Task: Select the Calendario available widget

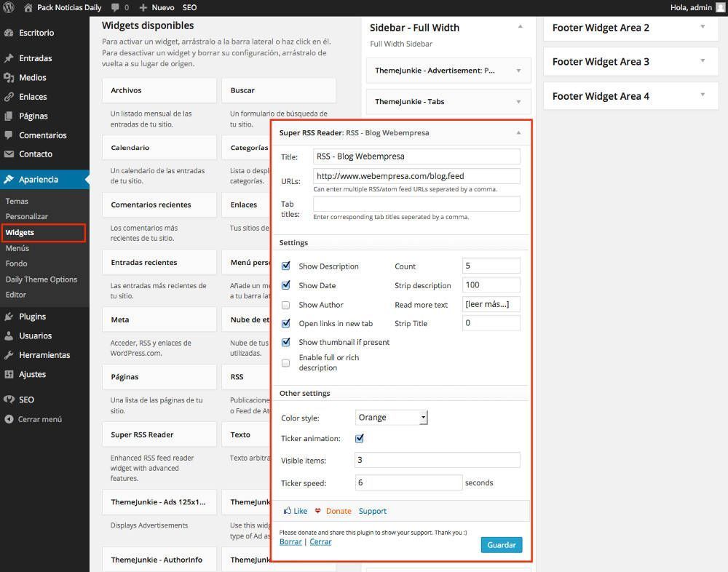Action: coord(159,148)
